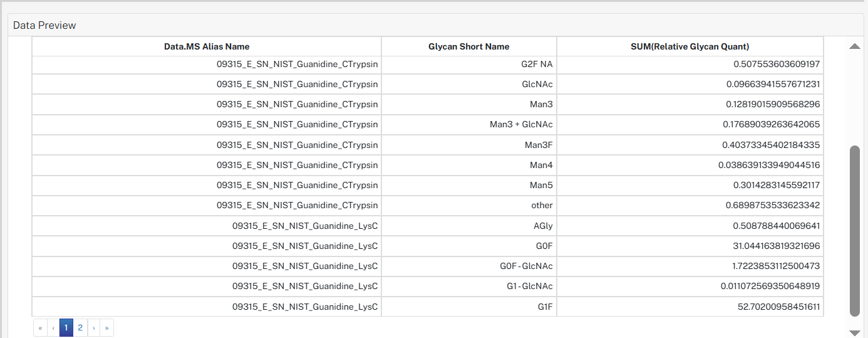Click value 0.011072569350648919
The image size is (868, 338).
[770, 286]
